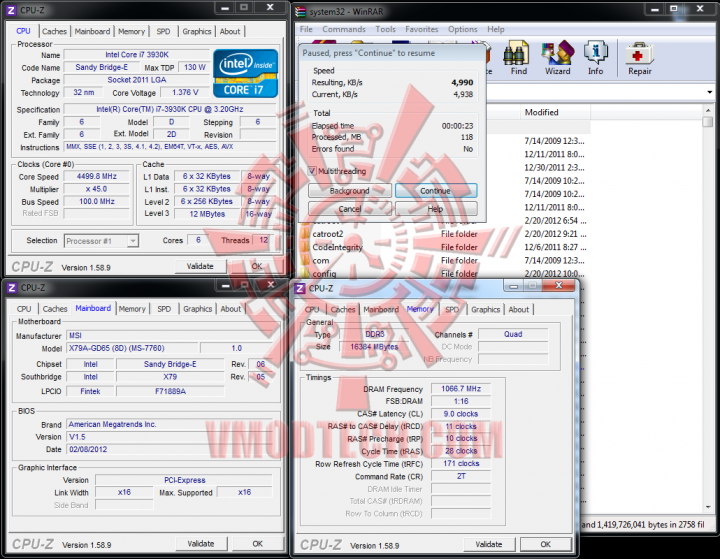Select the 'com' folder row
Viewport: 720px width, 559px height.
[x=443, y=260]
